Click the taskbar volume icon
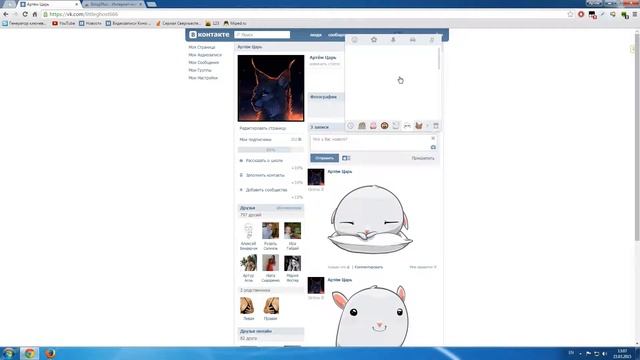This screenshot has width=640, height=360. 604,353
